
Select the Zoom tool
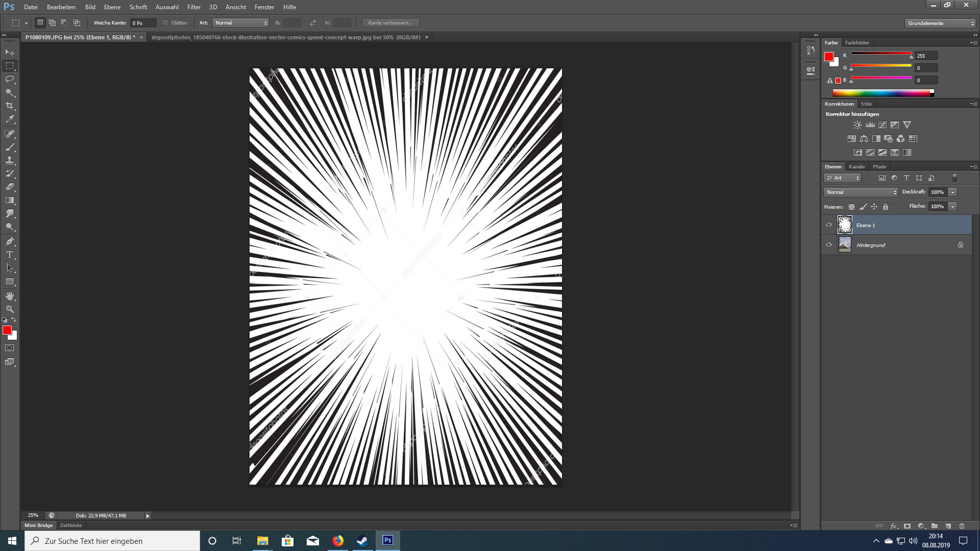point(10,309)
